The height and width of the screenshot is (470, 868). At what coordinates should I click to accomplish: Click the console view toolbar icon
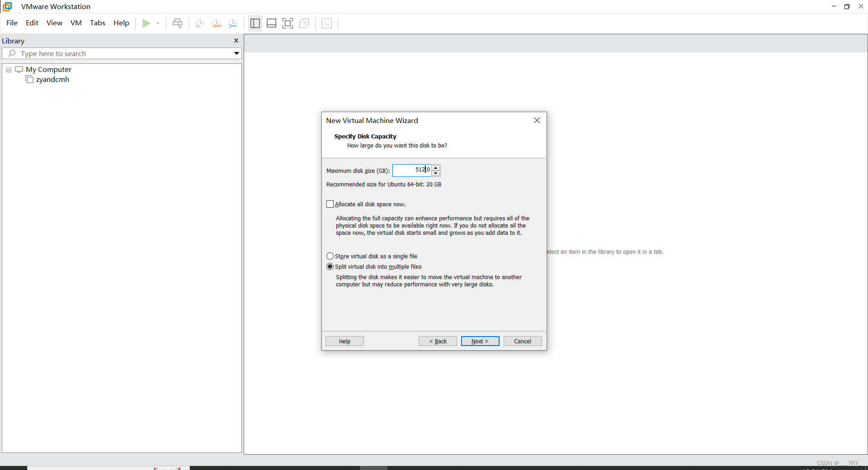(326, 23)
